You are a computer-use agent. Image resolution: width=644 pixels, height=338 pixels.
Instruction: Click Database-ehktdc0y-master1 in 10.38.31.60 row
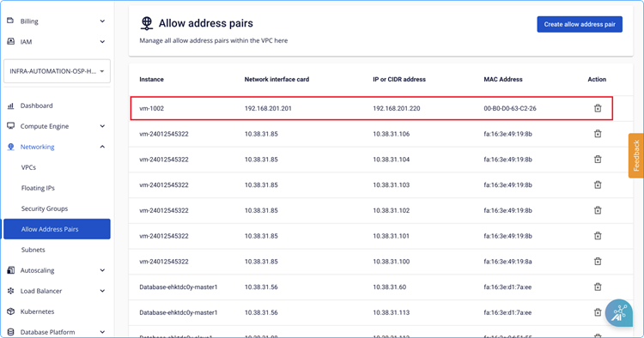[x=179, y=287]
